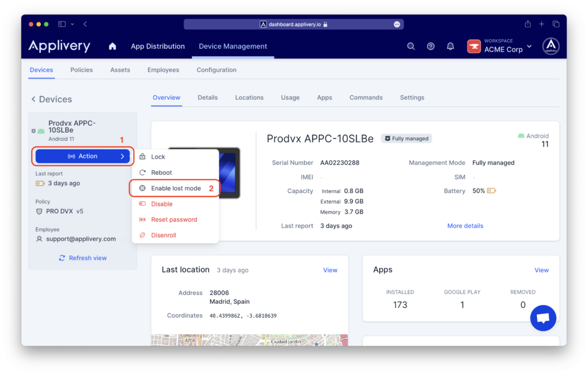Click the map preview thumbnail
Image resolution: width=588 pixels, height=374 pixels.
[x=249, y=340]
